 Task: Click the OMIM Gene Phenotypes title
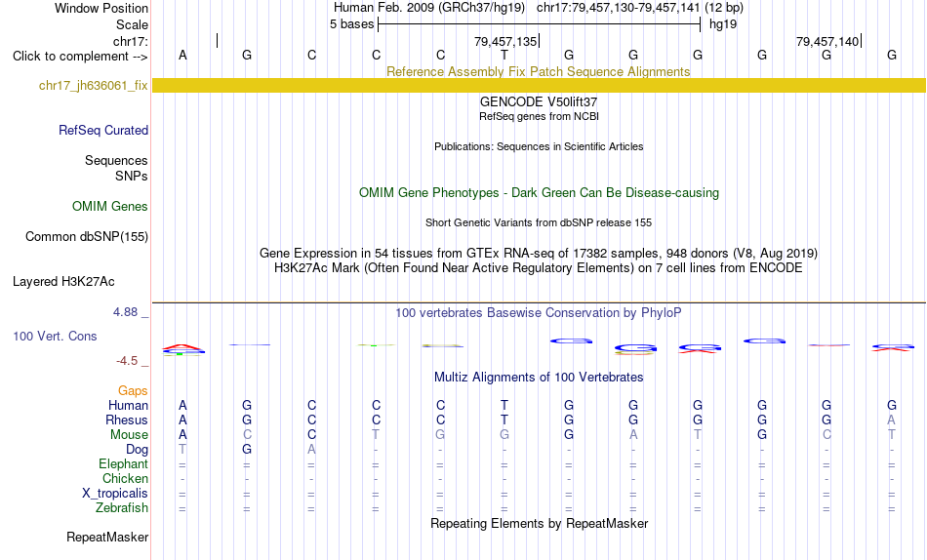tap(539, 193)
